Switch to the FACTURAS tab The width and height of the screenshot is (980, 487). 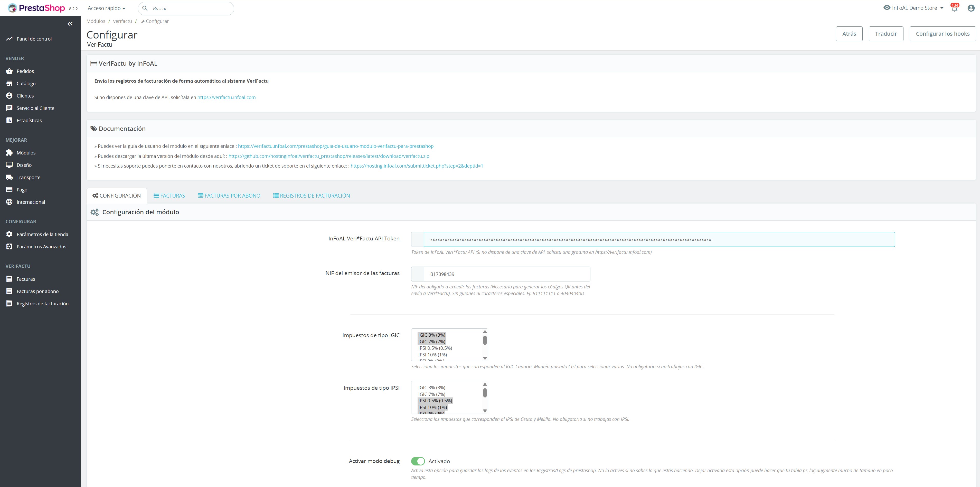(x=169, y=196)
